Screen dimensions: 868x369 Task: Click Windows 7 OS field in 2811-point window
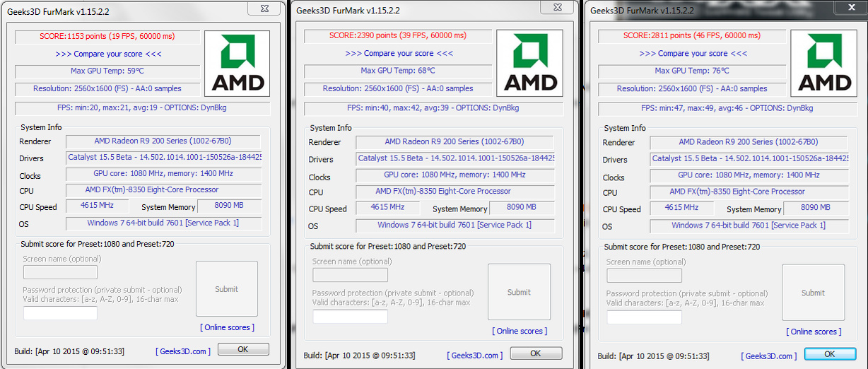pos(749,225)
